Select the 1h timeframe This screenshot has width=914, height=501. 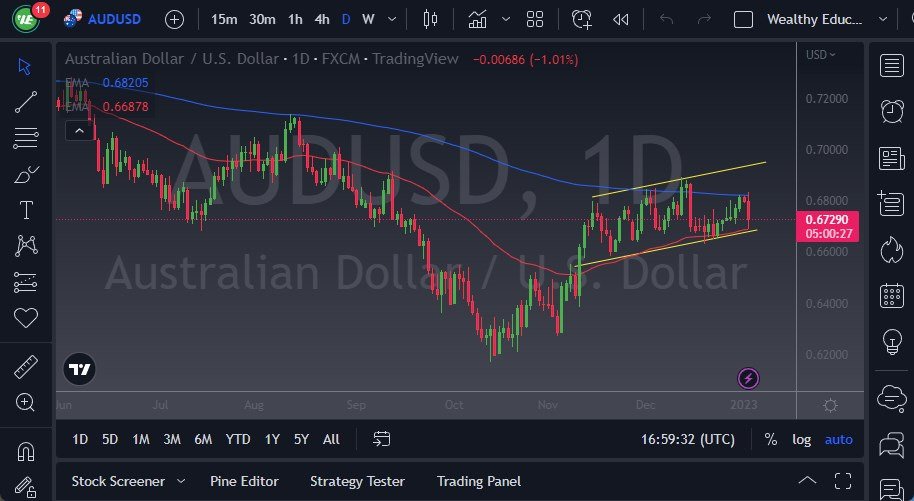(295, 20)
